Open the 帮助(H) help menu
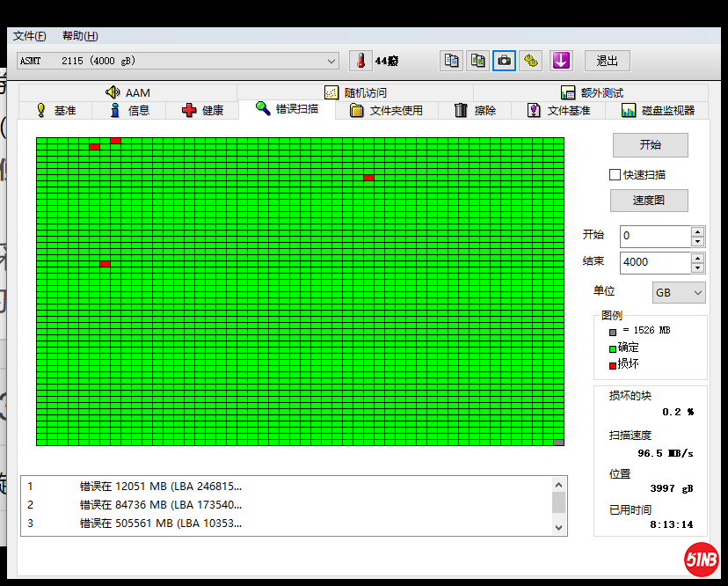The width and height of the screenshot is (728, 586). click(80, 36)
